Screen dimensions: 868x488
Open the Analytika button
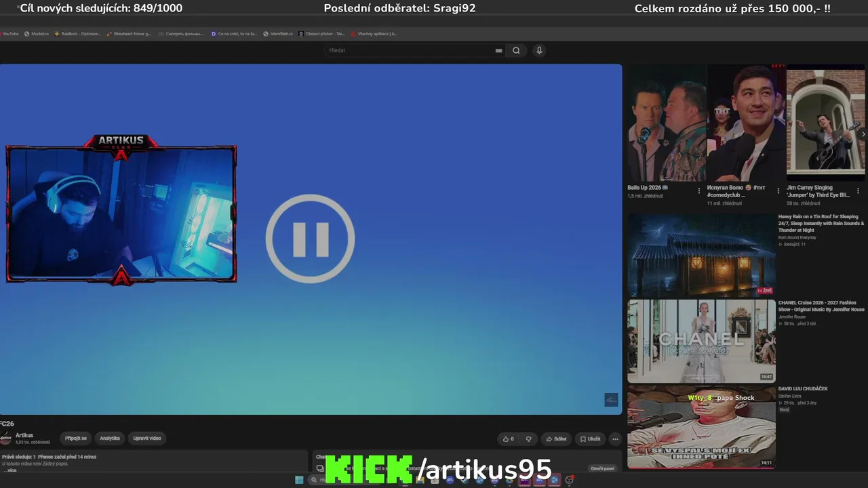[110, 439]
